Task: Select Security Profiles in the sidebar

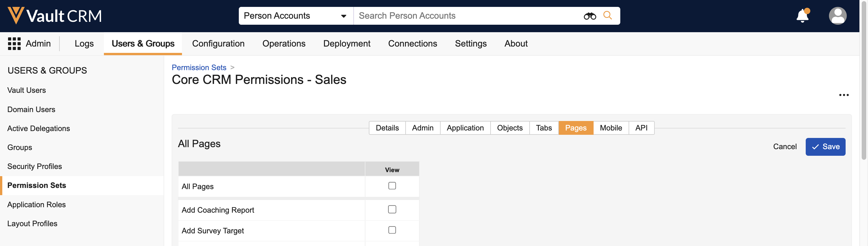Action: click(x=34, y=166)
